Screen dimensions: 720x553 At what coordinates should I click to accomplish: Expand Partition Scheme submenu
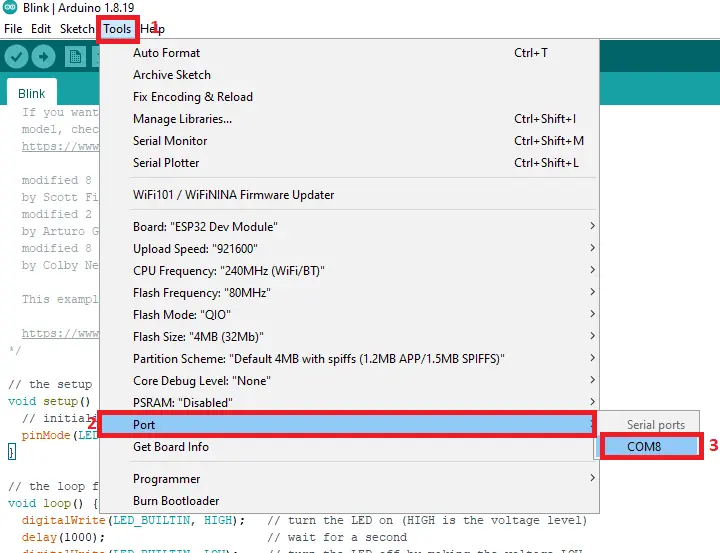click(349, 359)
